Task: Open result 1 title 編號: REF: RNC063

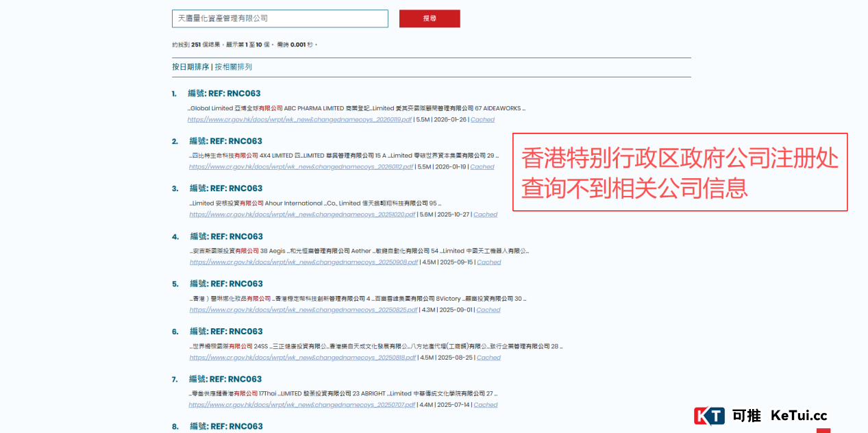Action: tap(224, 94)
